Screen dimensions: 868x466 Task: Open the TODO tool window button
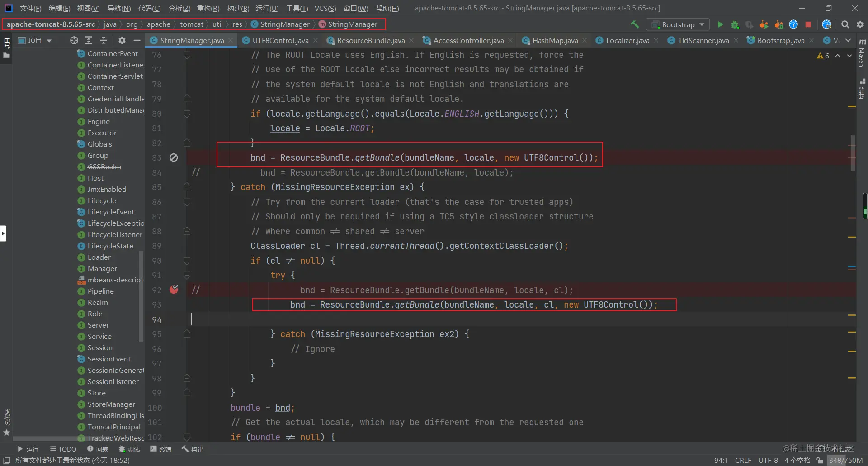point(63,449)
